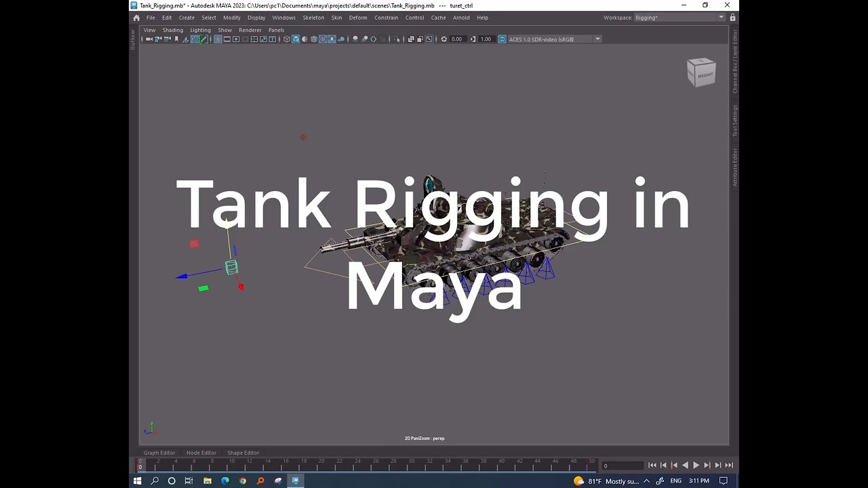Click the Gamma icon

[473, 39]
